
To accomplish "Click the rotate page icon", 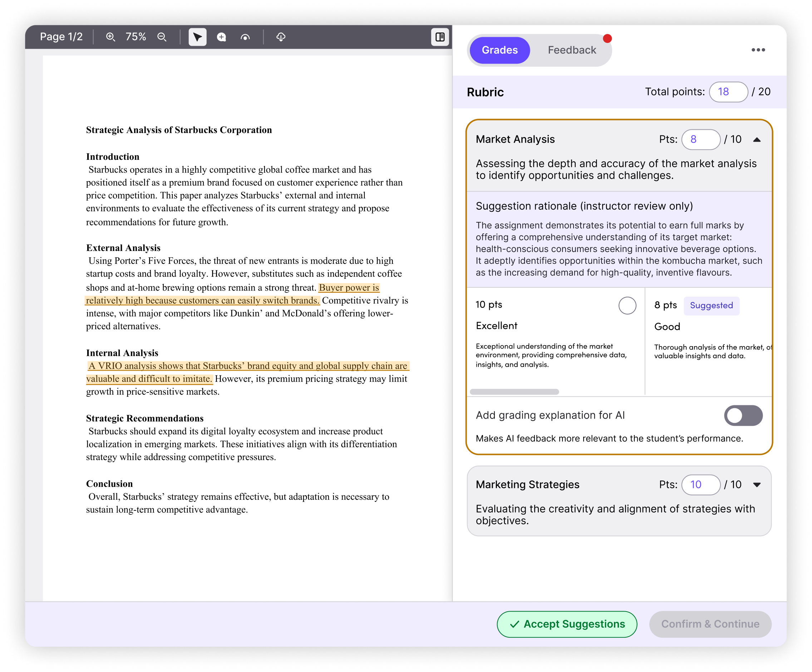I will click(245, 37).
